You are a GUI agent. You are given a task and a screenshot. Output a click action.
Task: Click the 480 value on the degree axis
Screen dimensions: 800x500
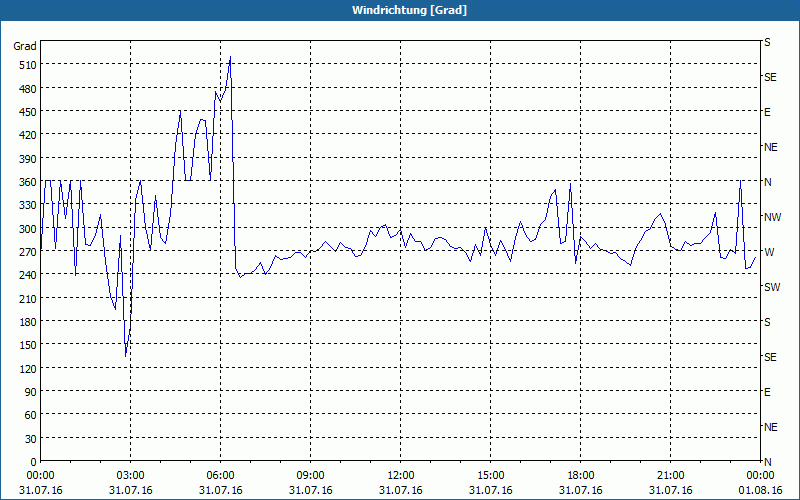28,89
